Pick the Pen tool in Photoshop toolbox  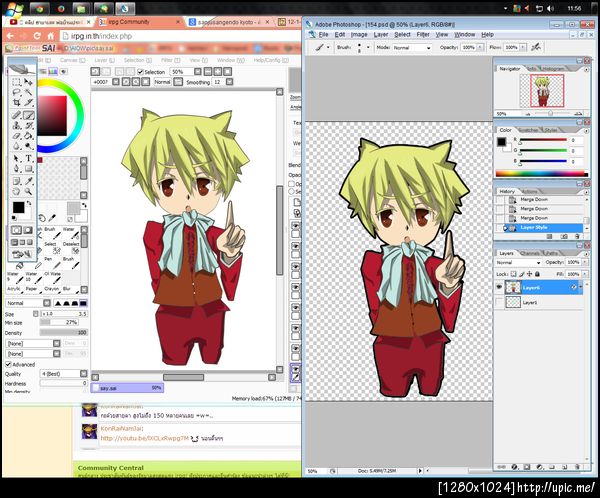tap(16, 169)
